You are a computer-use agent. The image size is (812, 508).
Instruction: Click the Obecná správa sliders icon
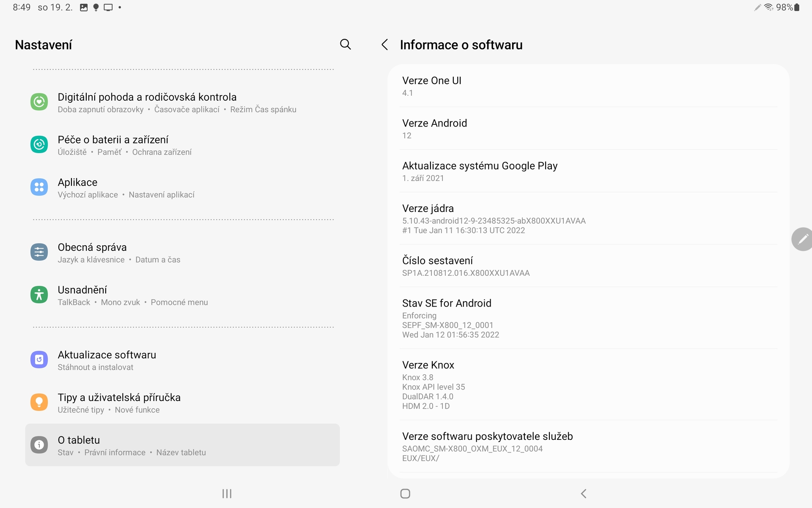(39, 252)
